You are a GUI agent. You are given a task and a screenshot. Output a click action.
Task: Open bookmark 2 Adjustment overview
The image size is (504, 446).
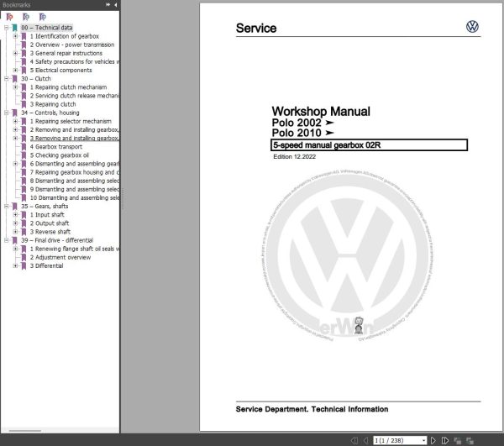tap(60, 257)
